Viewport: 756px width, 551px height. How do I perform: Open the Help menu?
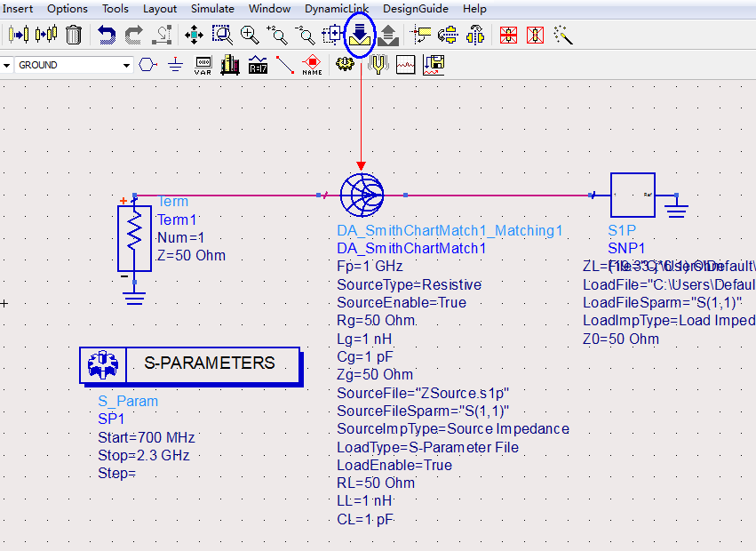click(474, 9)
